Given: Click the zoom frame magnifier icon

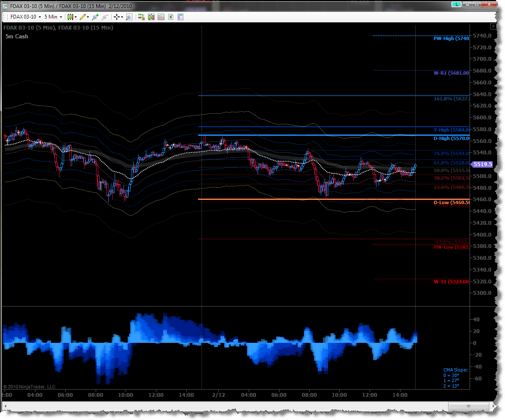Looking at the screenshot, I should tap(129, 17).
